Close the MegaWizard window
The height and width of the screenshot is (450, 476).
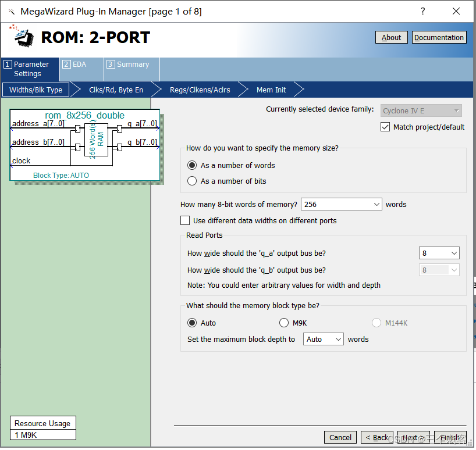[456, 11]
